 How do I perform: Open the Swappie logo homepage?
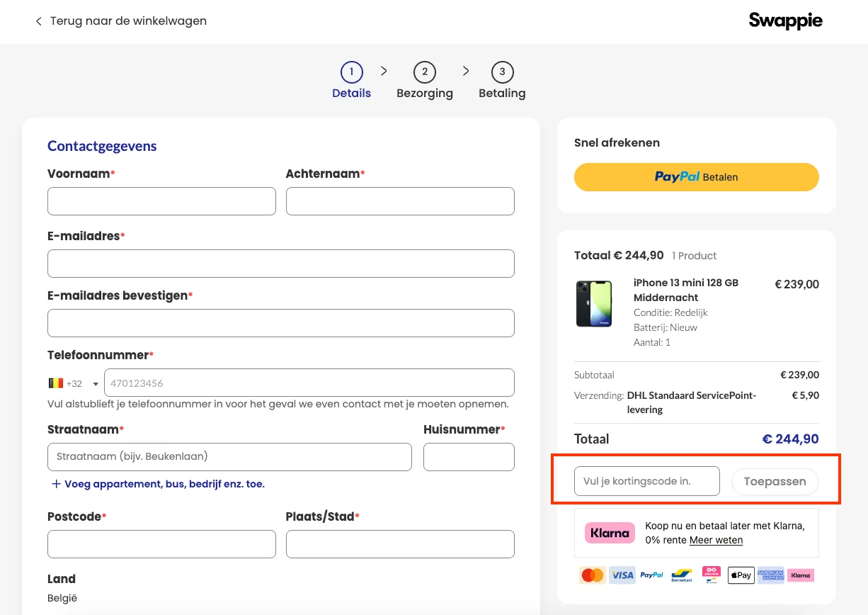coord(785,21)
